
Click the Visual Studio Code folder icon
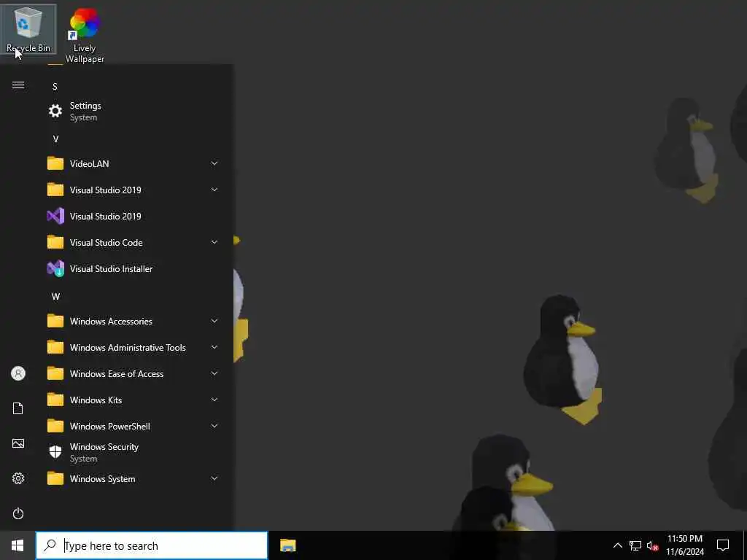(x=55, y=243)
